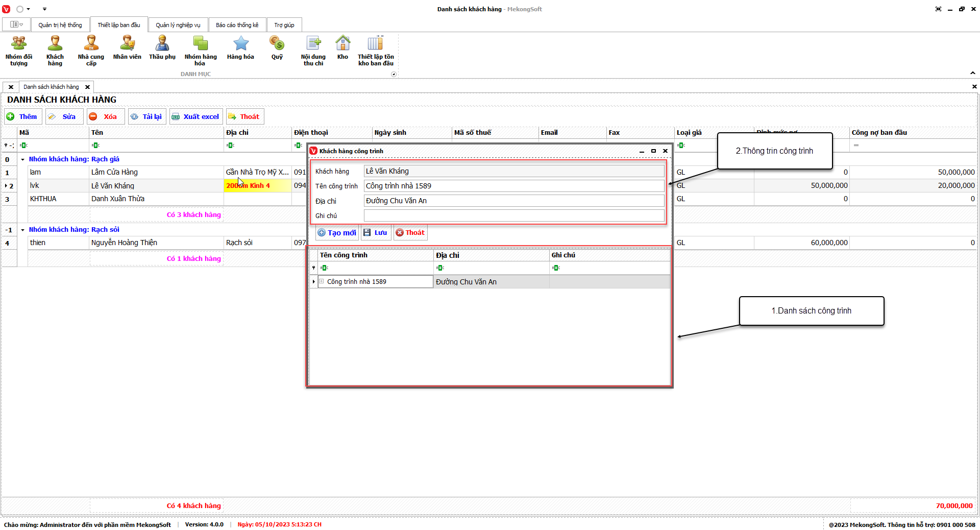Click the Tên công trình text field

coord(513,186)
